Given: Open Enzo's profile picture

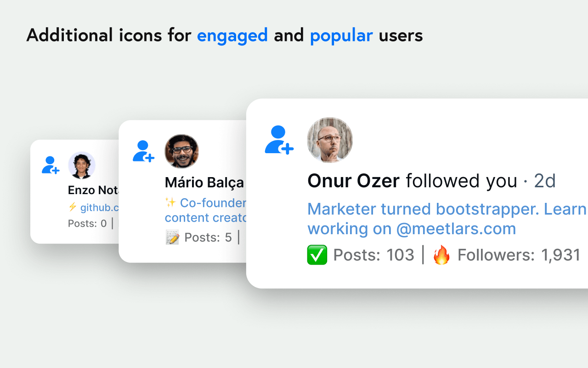Looking at the screenshot, I should click(82, 165).
